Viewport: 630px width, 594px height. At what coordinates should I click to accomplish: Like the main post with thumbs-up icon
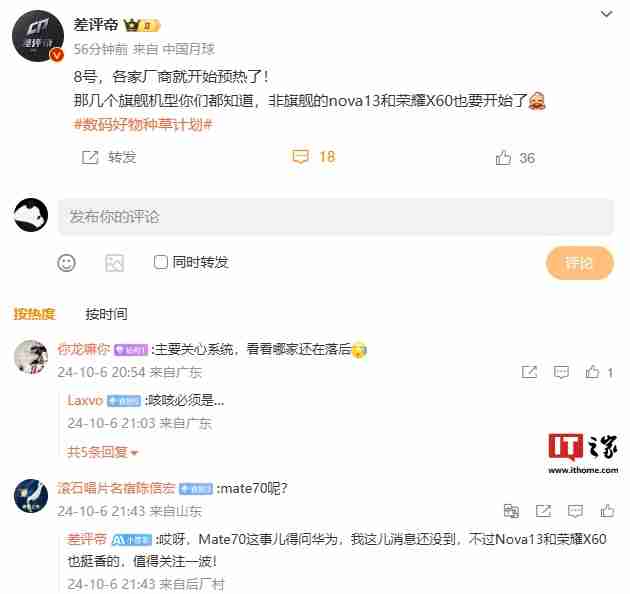(503, 158)
